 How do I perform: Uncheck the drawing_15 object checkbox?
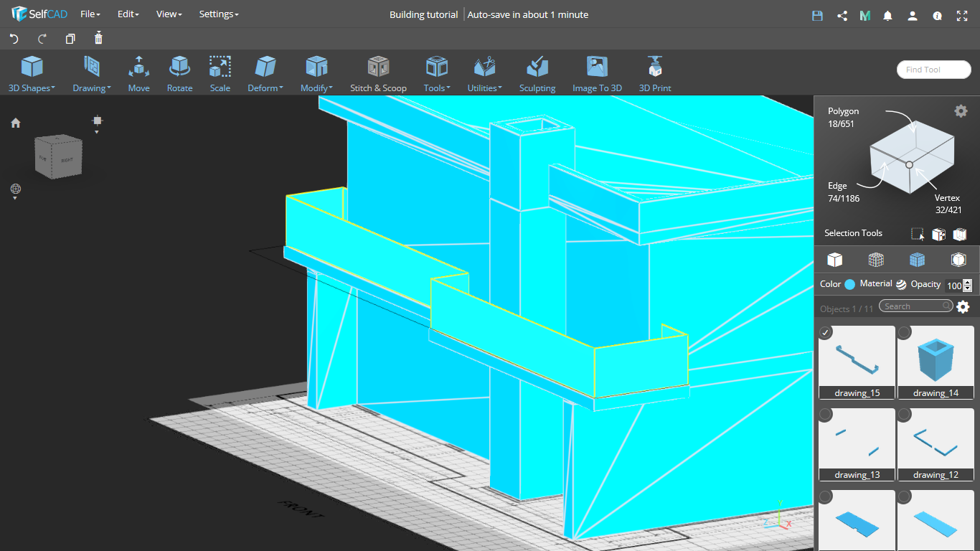826,332
